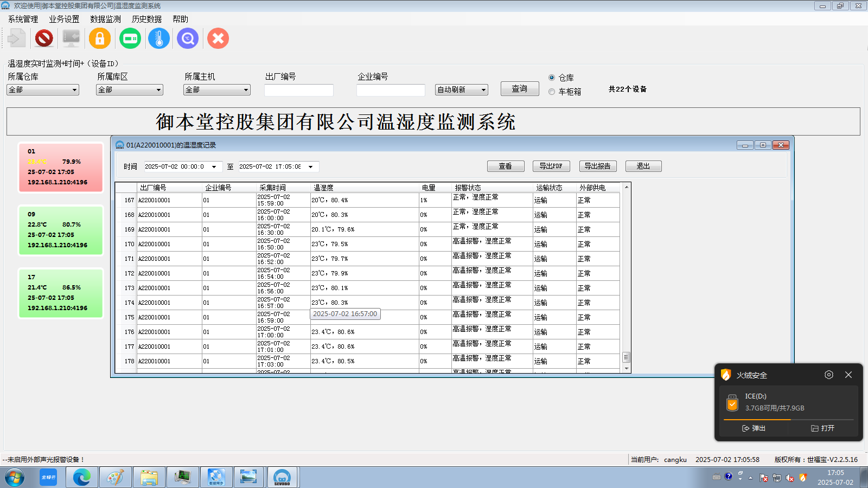Open the 自动刷新 dropdown
The height and width of the screenshot is (488, 868).
pos(483,90)
